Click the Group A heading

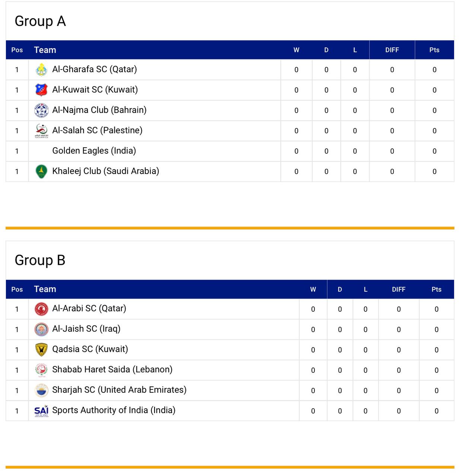point(40,21)
